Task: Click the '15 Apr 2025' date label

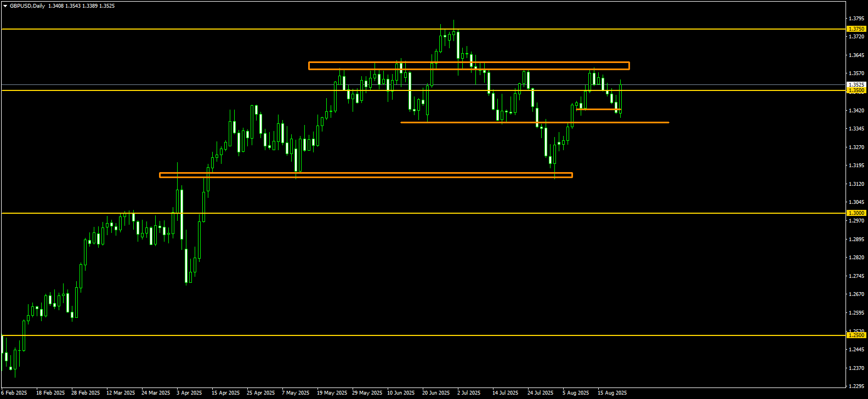Action: coord(226,393)
